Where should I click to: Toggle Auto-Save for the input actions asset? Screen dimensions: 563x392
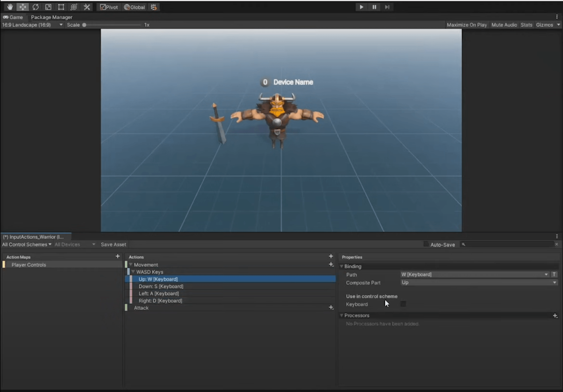(x=426, y=244)
